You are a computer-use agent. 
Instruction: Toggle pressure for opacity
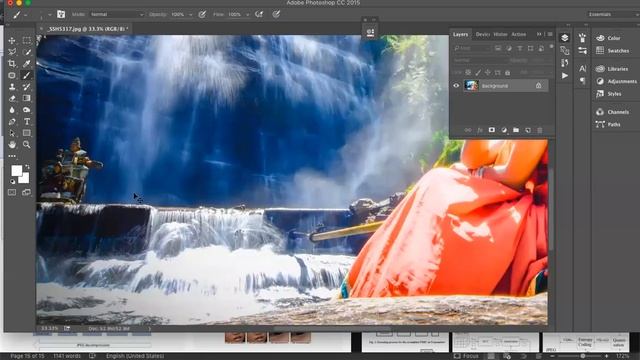(202, 14)
